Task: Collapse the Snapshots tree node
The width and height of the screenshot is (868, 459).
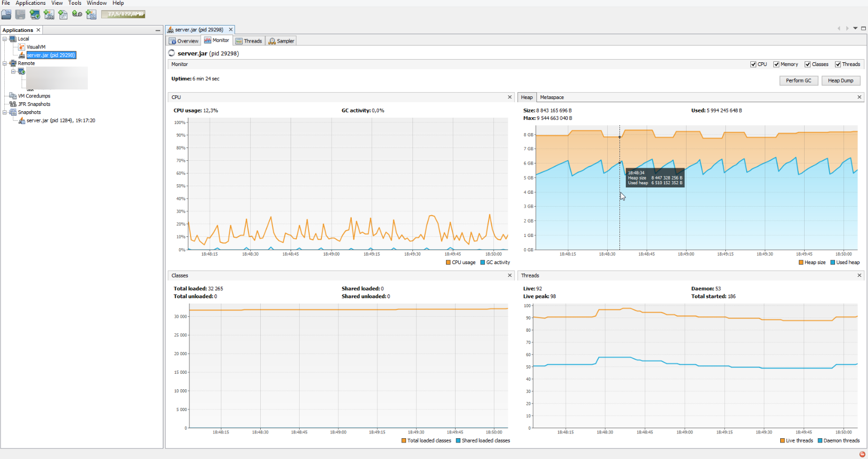Action: pyautogui.click(x=5, y=112)
